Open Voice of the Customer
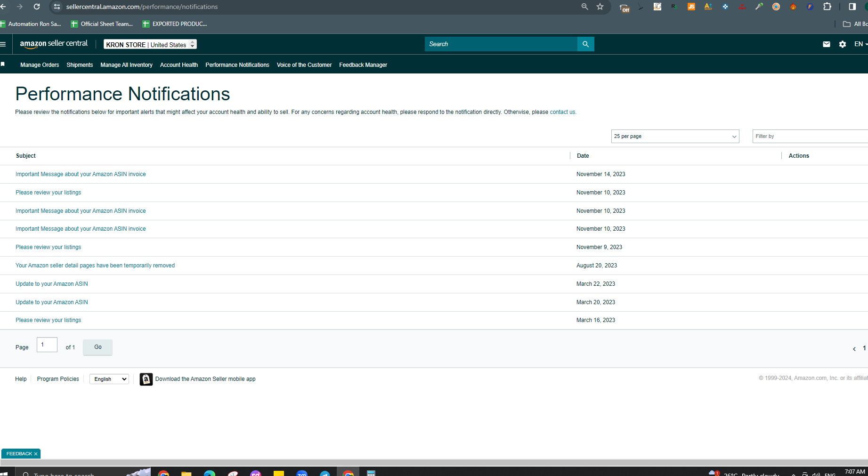868x476 pixels. (x=304, y=65)
